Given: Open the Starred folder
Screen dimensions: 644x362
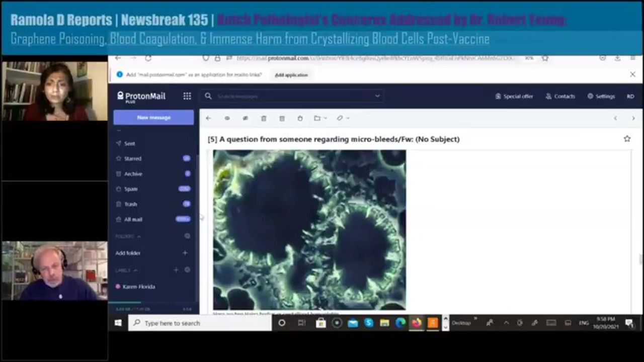Looking at the screenshot, I should tap(133, 158).
